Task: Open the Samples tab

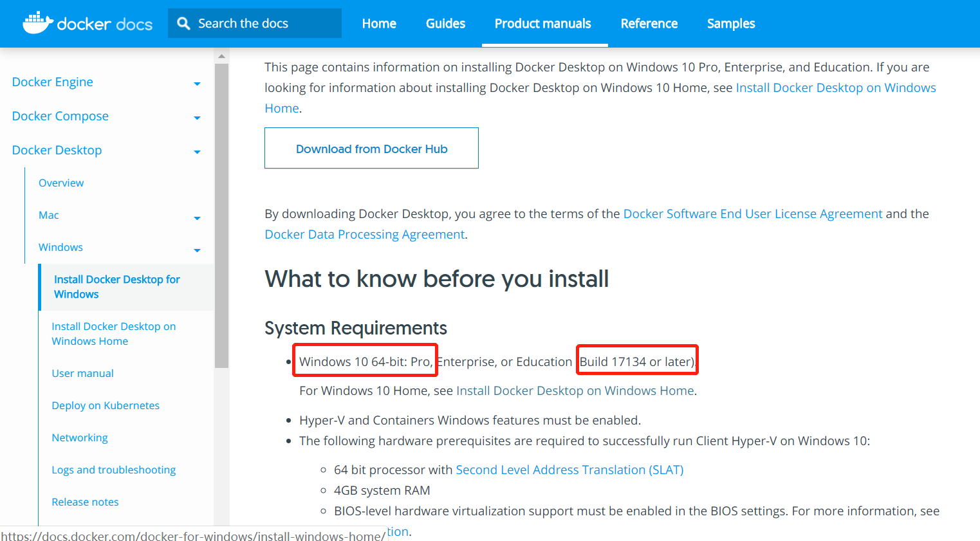Action: pos(731,24)
